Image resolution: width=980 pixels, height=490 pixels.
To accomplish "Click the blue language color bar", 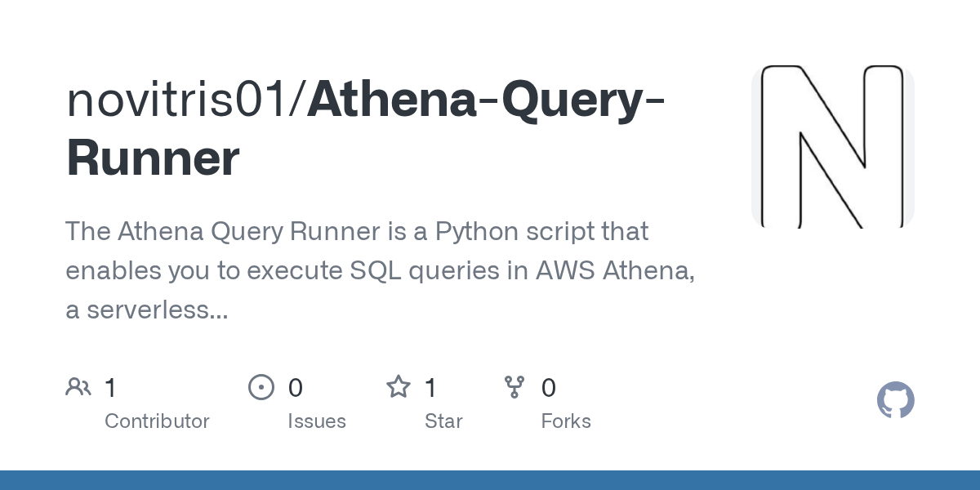I will [x=490, y=480].
